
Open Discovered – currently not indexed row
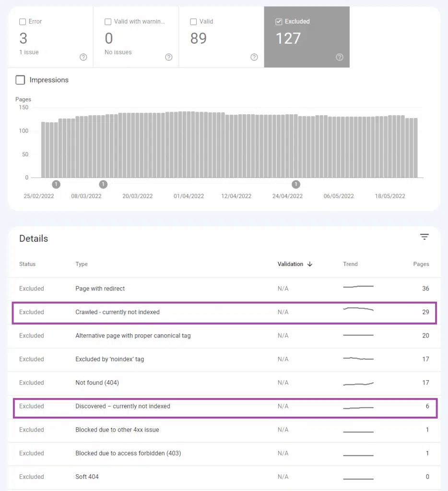click(x=123, y=406)
